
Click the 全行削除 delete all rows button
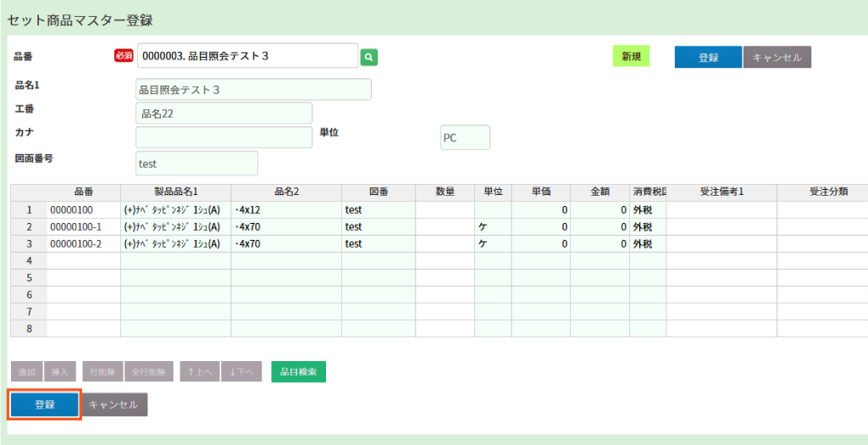(x=149, y=371)
